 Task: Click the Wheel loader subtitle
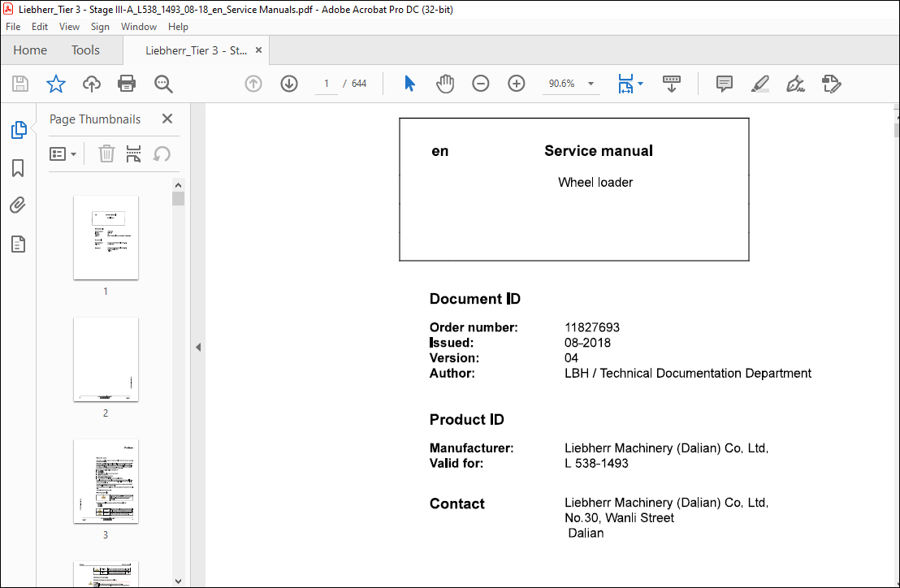tap(595, 183)
